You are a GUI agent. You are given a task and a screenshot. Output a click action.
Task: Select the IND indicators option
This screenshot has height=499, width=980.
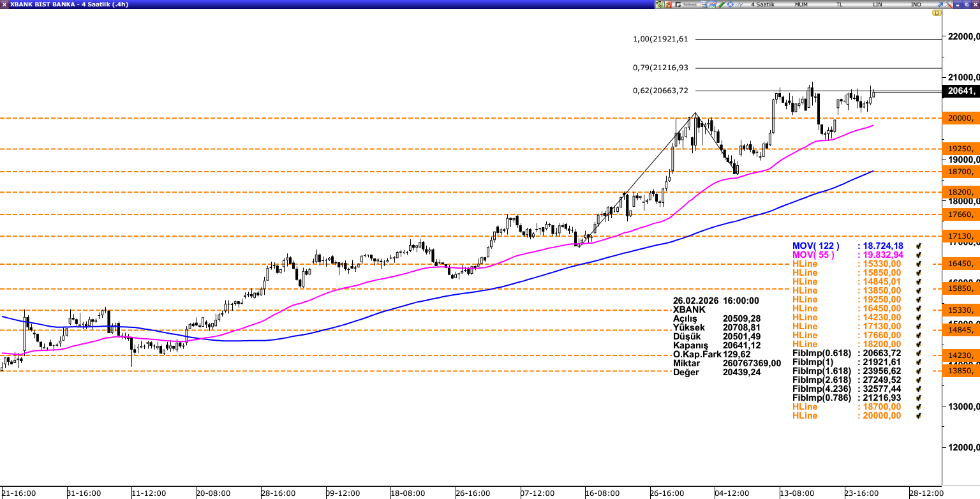[x=916, y=4]
